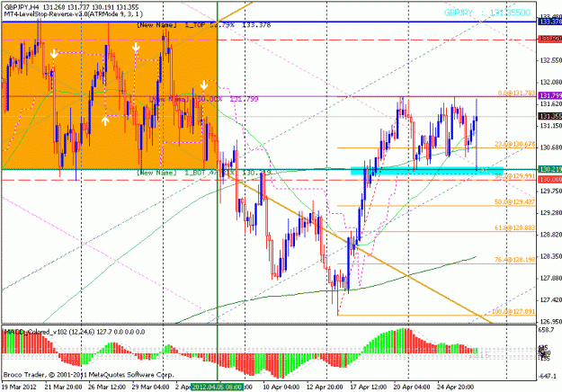Click the 132.550 price axis value
Viewport: 562px width, 392px height.
coord(550,60)
